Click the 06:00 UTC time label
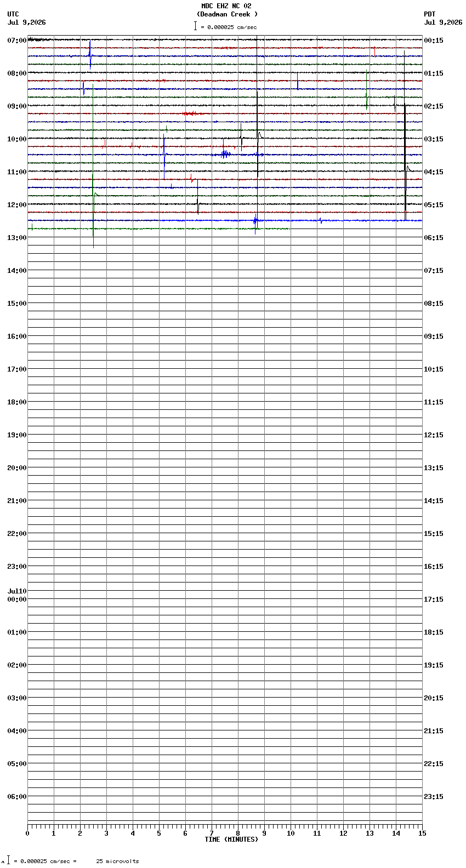 pos(17,797)
